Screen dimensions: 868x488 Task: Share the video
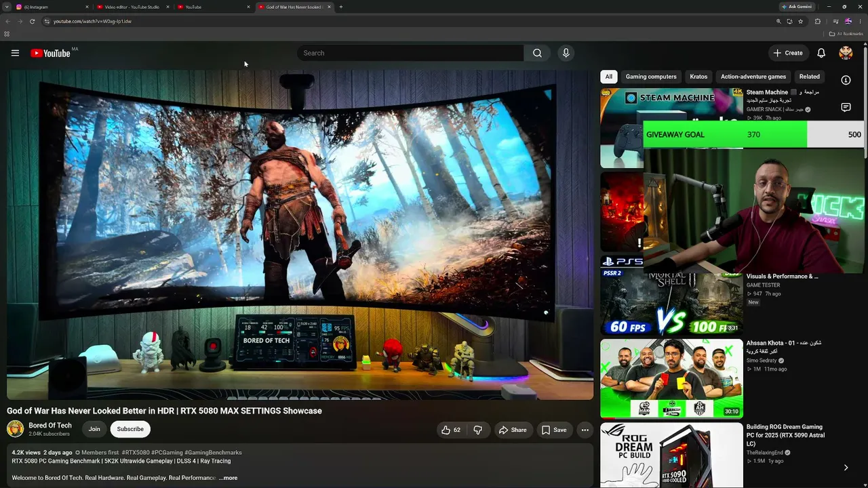tap(513, 430)
